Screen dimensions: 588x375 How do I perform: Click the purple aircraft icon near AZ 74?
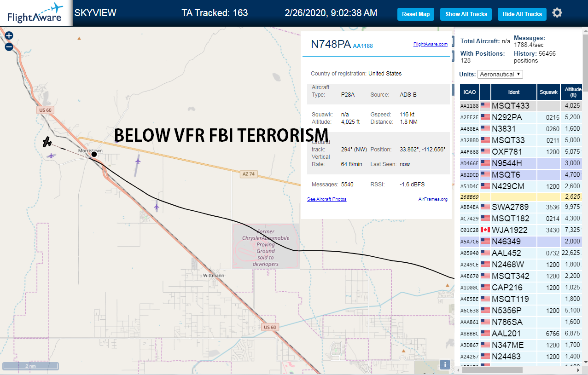point(138,160)
